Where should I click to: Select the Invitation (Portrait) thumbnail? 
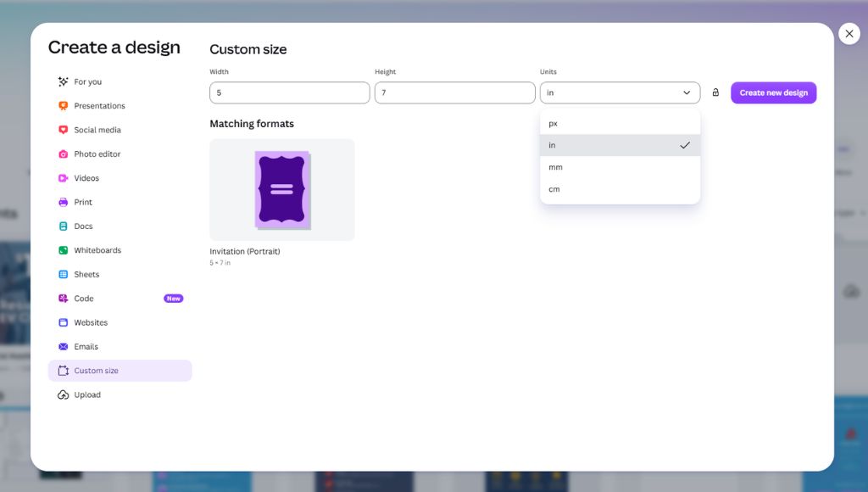(x=281, y=189)
